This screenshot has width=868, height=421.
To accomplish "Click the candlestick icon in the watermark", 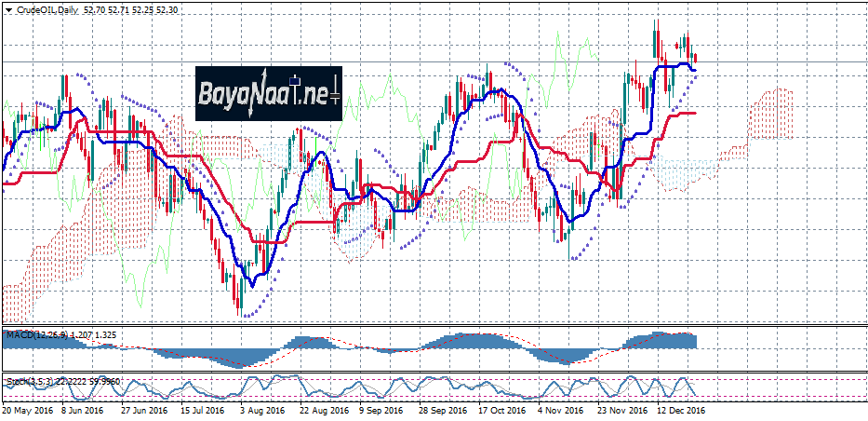I will point(295,82).
